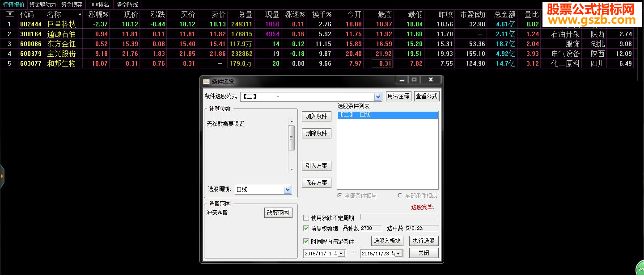Click stock code 603077
This screenshot has width=644, height=275.
point(31,63)
